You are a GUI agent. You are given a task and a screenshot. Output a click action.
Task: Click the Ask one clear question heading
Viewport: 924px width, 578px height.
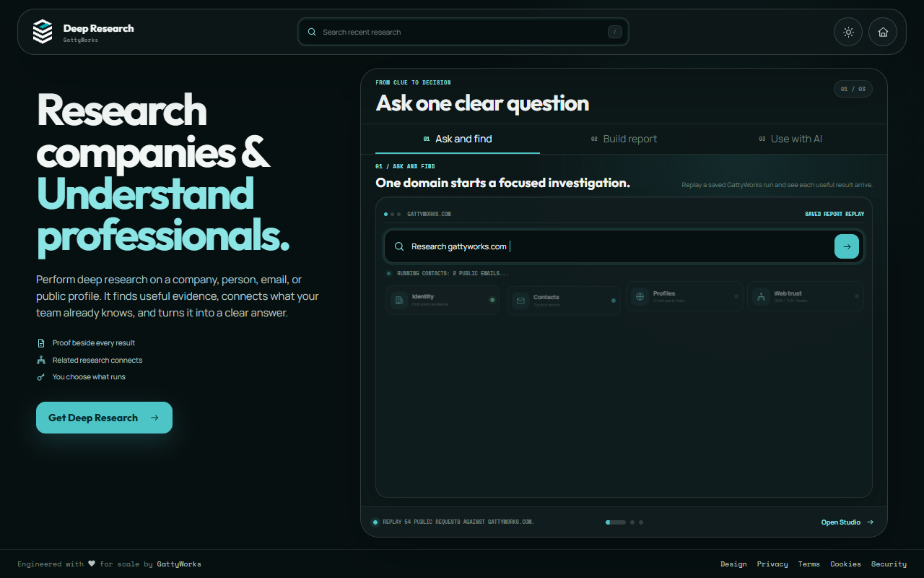pyautogui.click(x=482, y=103)
